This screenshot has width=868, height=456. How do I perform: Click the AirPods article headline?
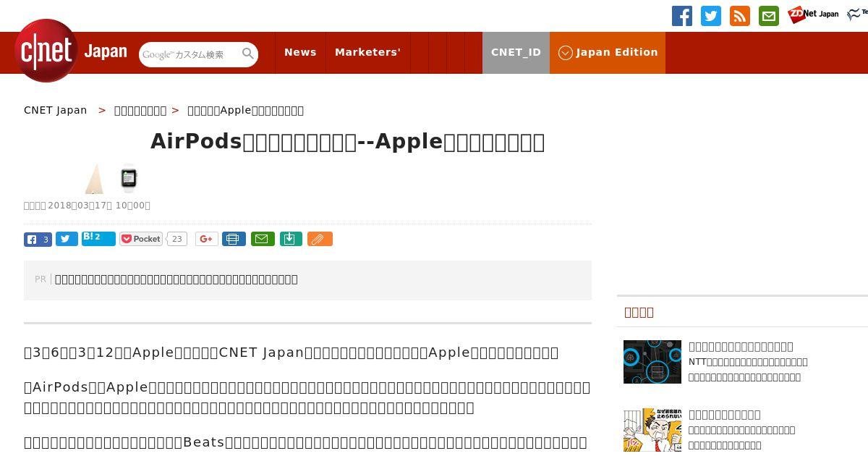pos(347,142)
